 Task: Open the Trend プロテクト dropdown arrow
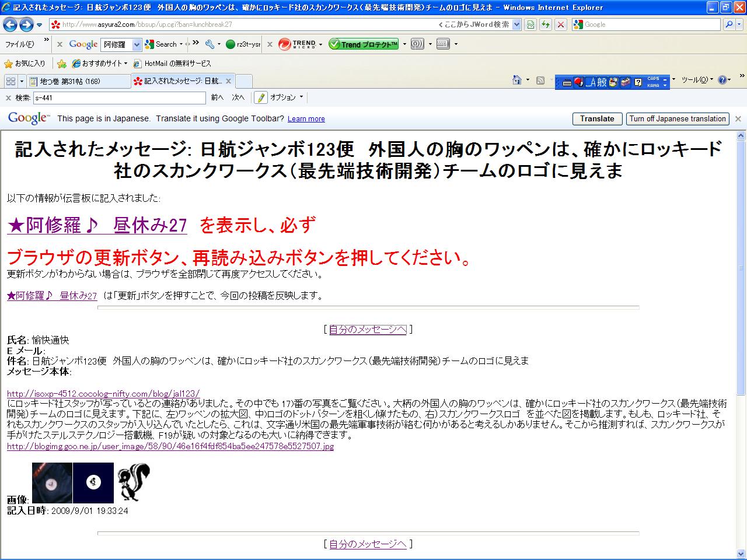[x=404, y=44]
